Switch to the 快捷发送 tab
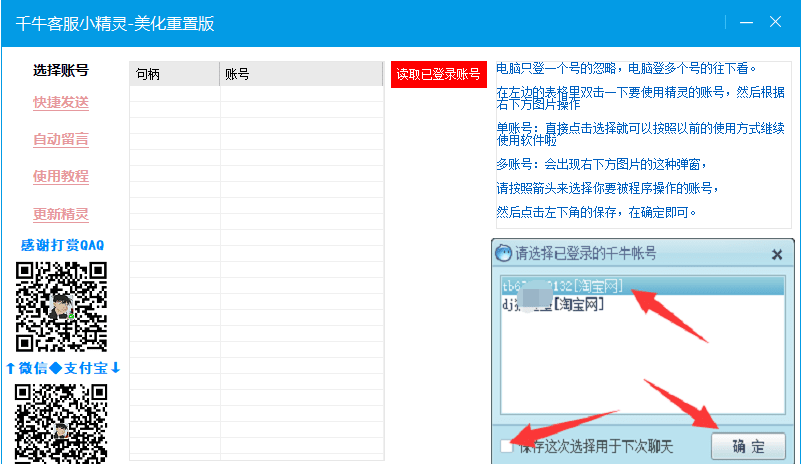The width and height of the screenshot is (802, 464). [x=61, y=102]
